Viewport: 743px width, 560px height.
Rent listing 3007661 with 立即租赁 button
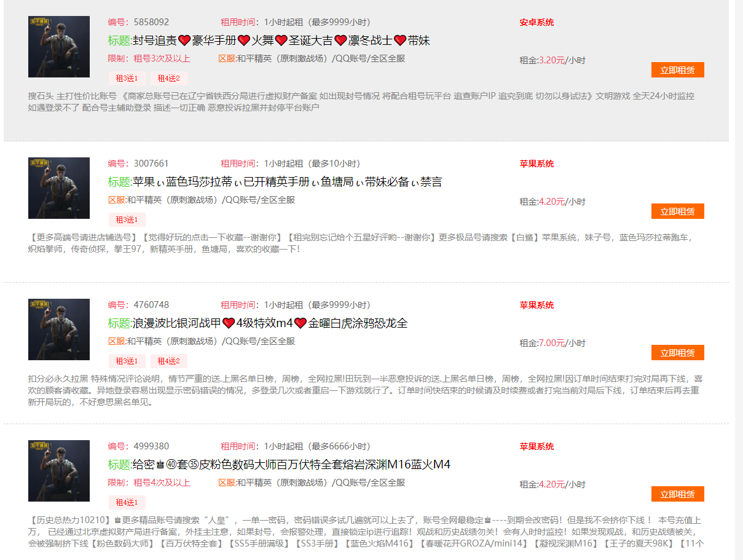[x=677, y=211]
